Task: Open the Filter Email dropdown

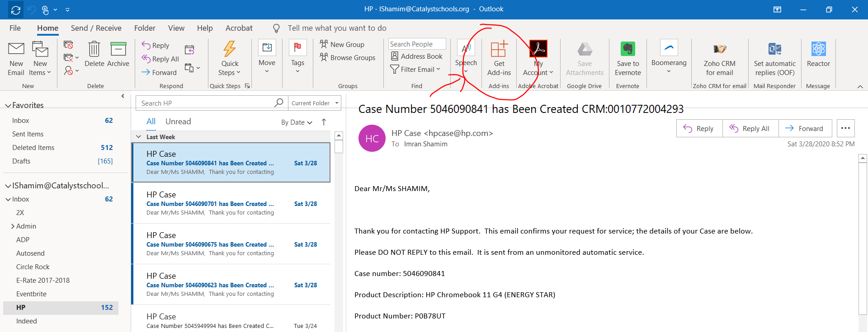Action: 415,69
